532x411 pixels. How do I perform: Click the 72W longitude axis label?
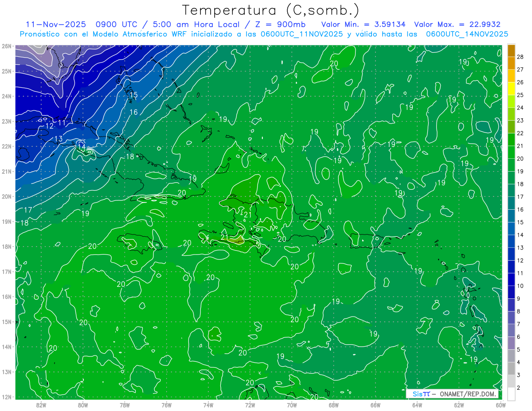tap(250, 405)
